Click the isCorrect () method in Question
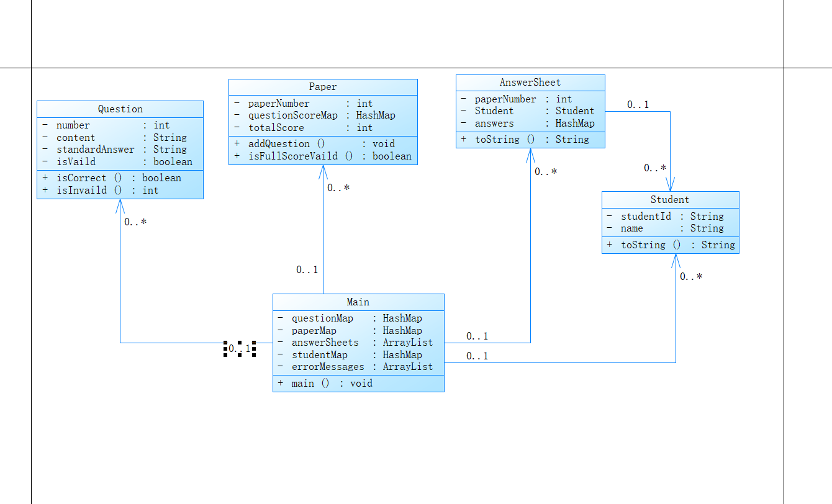The height and width of the screenshot is (504, 832). click(120, 178)
